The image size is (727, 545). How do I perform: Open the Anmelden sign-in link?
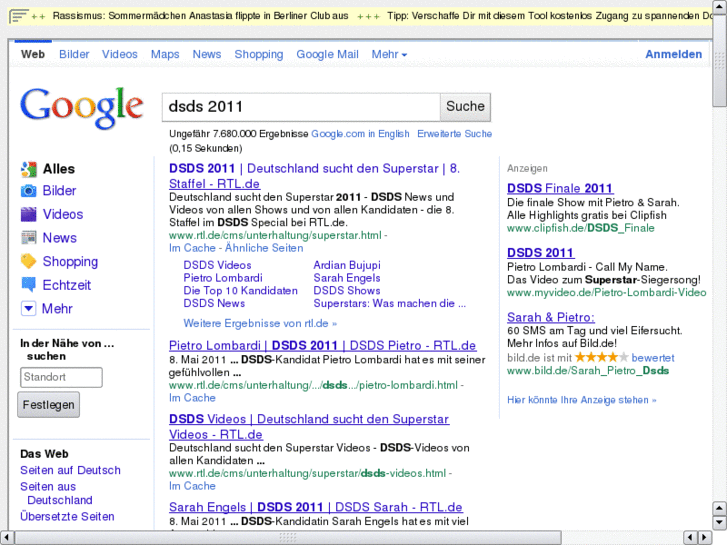coord(673,54)
